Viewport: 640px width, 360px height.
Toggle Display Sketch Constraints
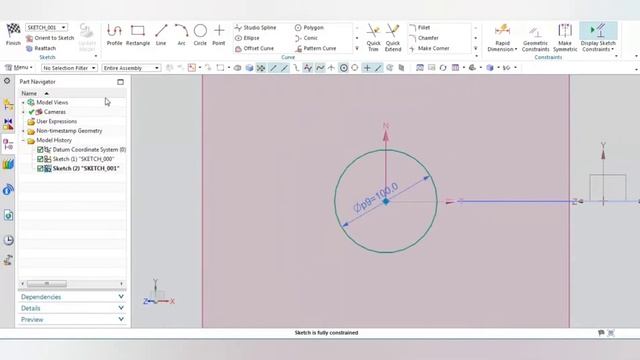pos(598,38)
